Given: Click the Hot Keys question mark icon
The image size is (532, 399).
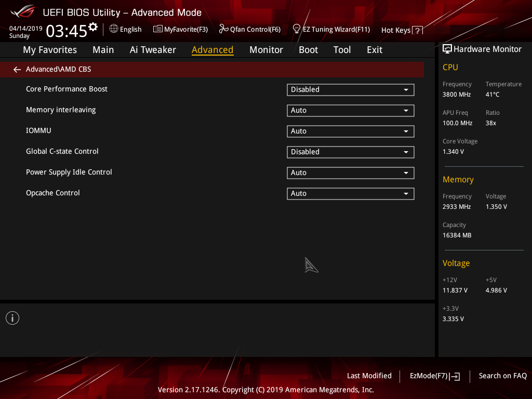Looking at the screenshot, I should click(418, 31).
